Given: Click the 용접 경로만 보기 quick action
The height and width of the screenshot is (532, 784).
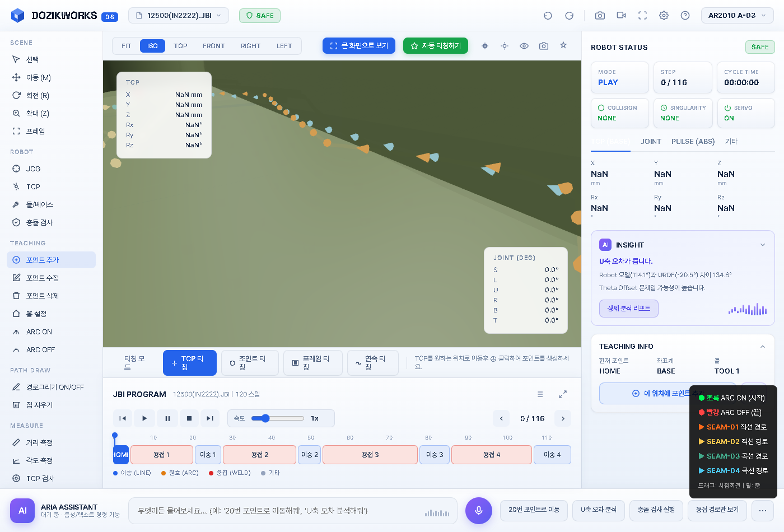Looking at the screenshot, I should click(x=717, y=510).
